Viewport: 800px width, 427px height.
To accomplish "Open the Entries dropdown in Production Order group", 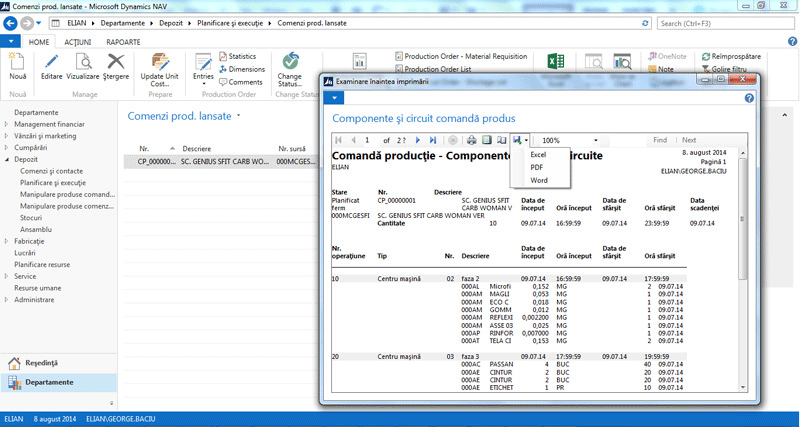I will (203, 68).
